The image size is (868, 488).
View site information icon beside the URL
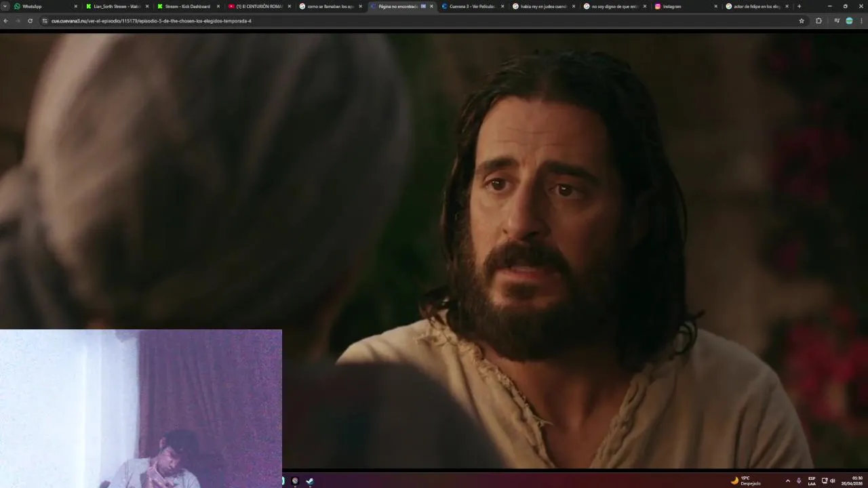45,21
